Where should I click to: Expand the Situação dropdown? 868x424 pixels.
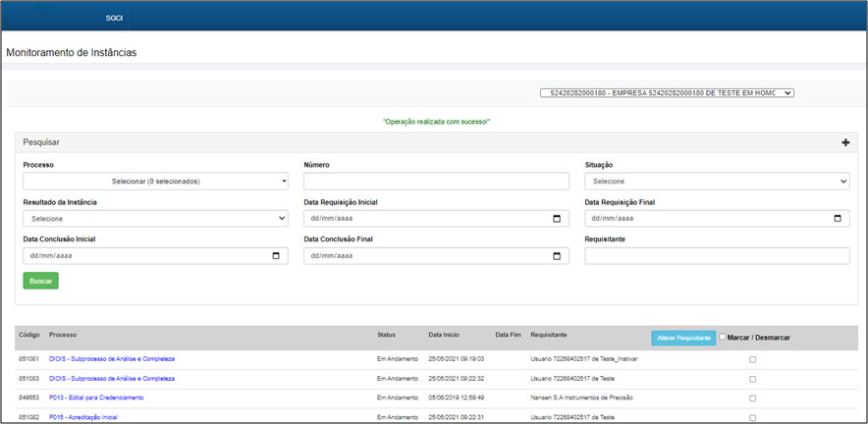coord(717,182)
